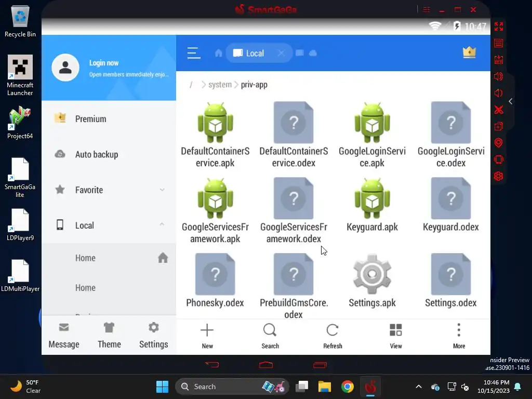Image resolution: width=532 pixels, height=399 pixels.
Task: Open GoogleServicesFramework.odex file
Action: [294, 211]
